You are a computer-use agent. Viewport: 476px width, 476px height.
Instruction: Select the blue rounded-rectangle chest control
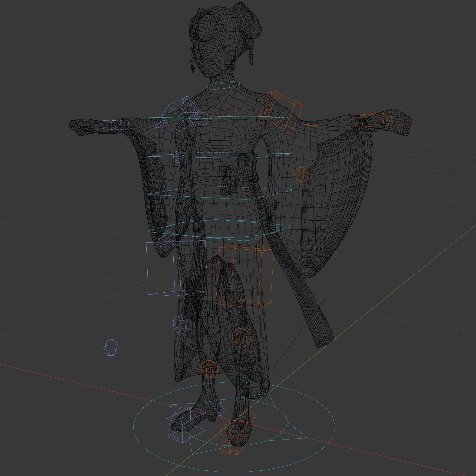[195, 119]
